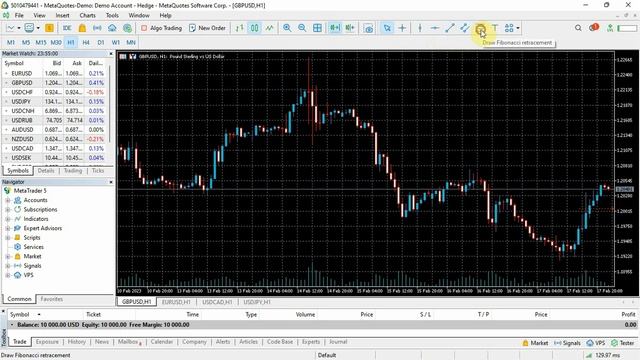Expand the Scripts tree node

7,238
